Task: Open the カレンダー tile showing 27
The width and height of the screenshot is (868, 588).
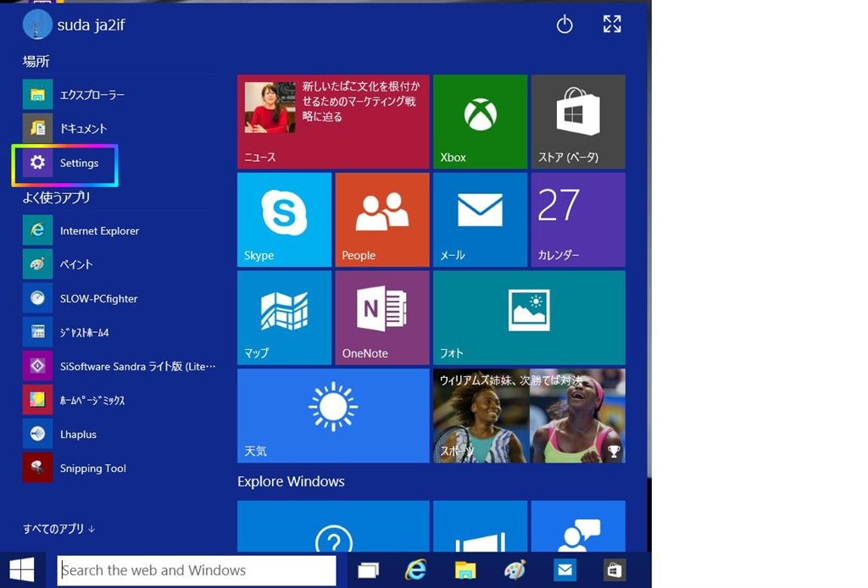Action: 578,219
